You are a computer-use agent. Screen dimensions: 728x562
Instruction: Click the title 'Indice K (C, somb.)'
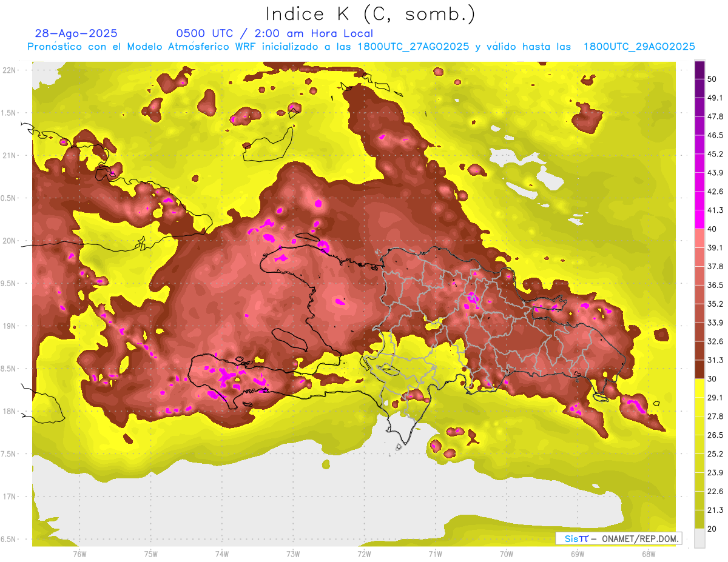pyautogui.click(x=370, y=14)
